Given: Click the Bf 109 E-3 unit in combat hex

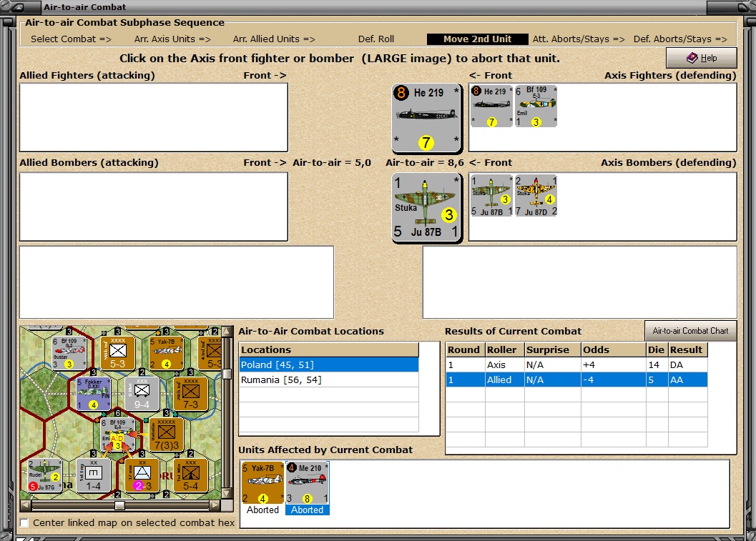Looking at the screenshot, I should pyautogui.click(x=117, y=435).
